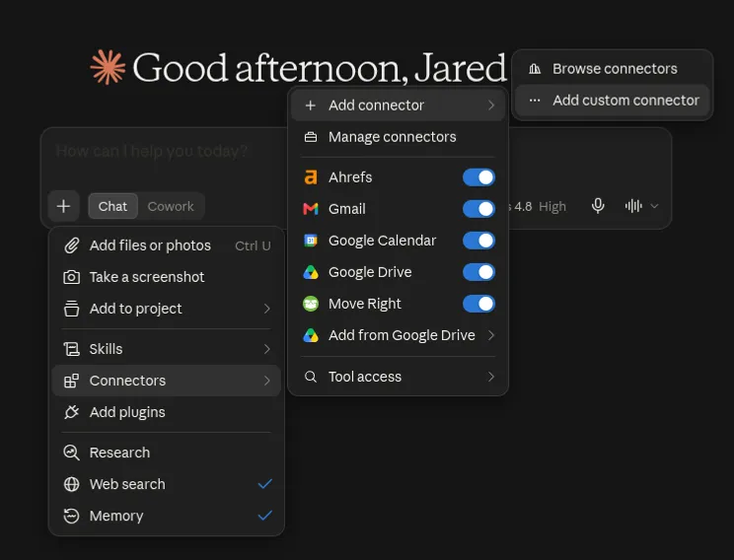Expand the Add connector submenu chevron
This screenshot has width=734, height=560.
491,105
